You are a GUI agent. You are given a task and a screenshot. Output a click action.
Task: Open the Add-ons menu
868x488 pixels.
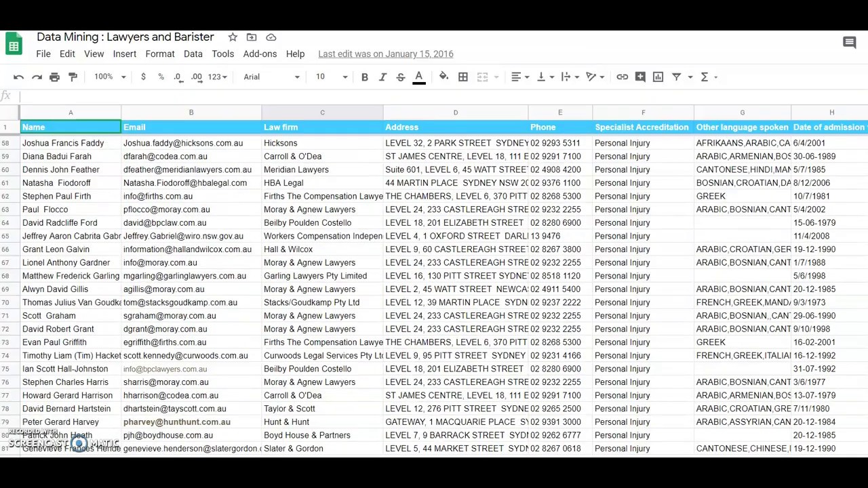260,54
